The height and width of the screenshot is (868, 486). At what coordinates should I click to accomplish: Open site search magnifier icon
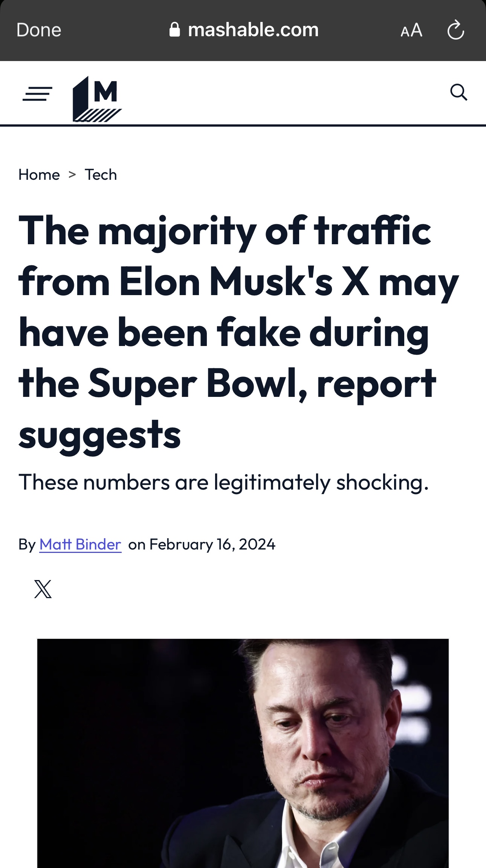coord(458,92)
